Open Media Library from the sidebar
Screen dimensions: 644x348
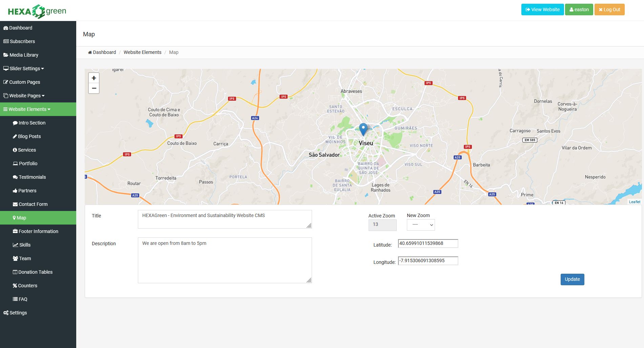coord(24,55)
